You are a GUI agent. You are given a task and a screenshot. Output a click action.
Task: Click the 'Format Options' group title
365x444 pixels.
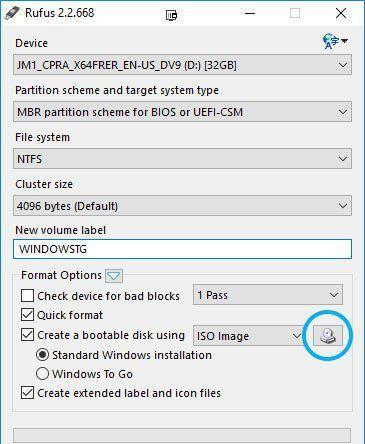click(61, 275)
